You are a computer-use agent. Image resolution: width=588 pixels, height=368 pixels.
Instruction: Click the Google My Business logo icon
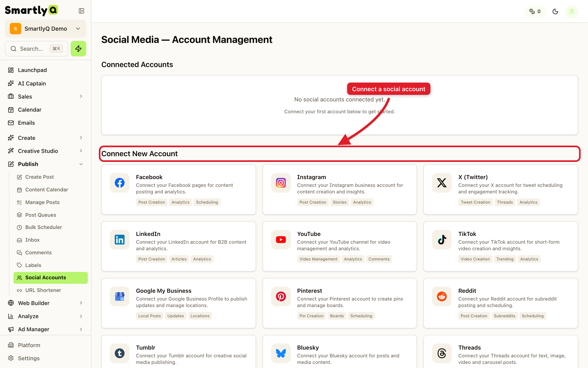click(120, 296)
